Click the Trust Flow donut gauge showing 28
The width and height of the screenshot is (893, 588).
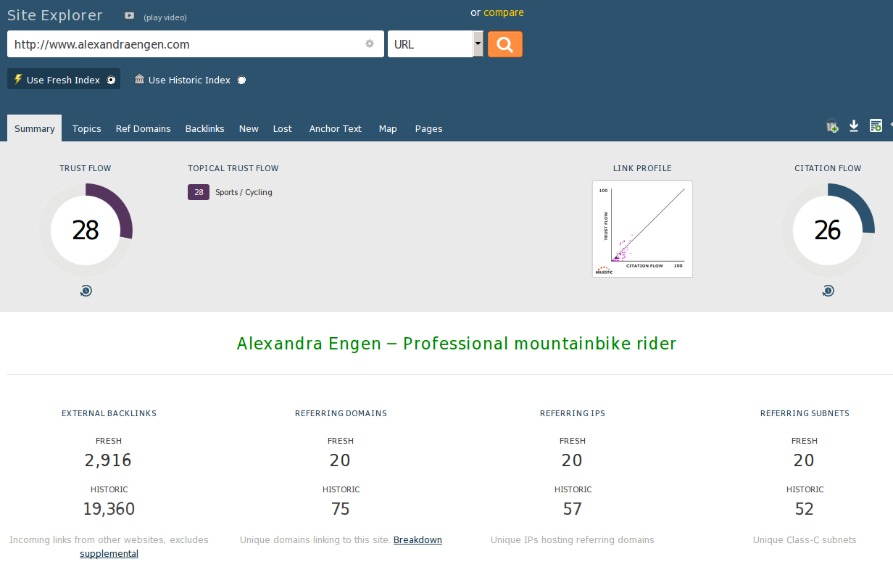86,230
